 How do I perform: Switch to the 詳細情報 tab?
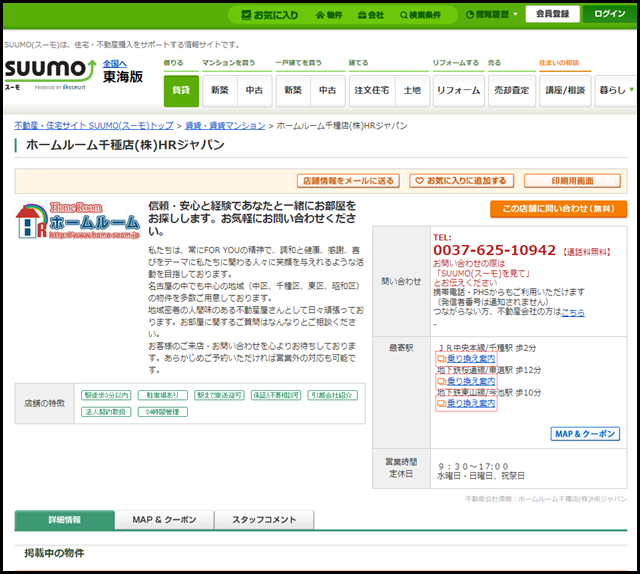pyautogui.click(x=64, y=520)
